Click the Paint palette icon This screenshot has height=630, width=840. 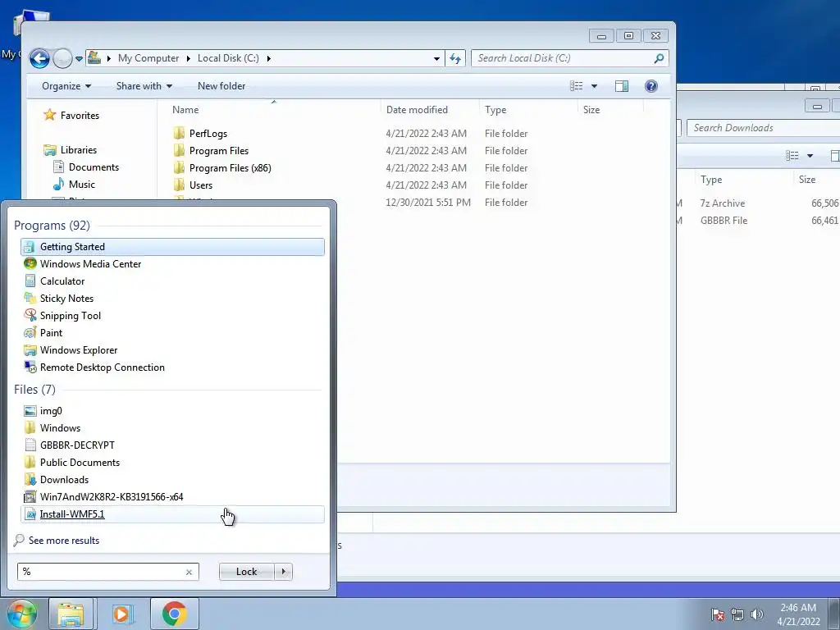click(x=30, y=333)
